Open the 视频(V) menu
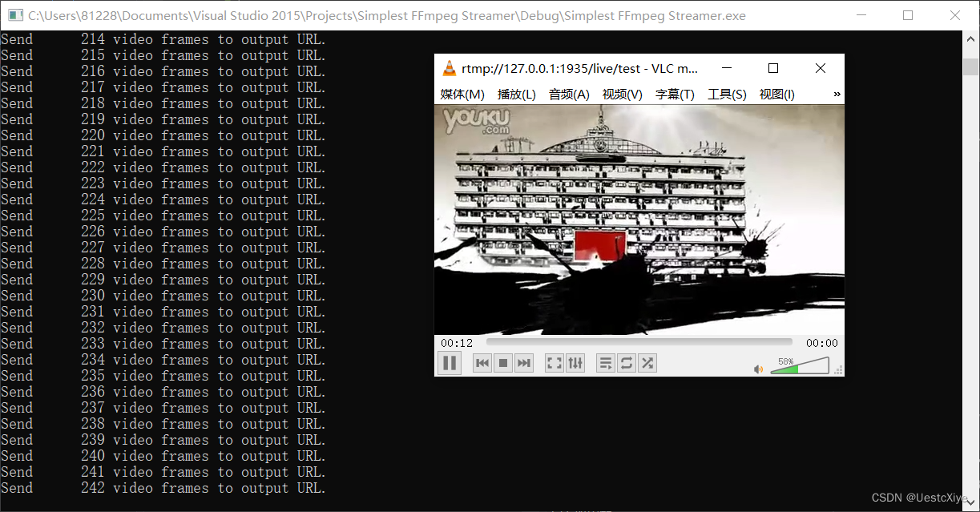The width and height of the screenshot is (980, 512). coord(623,95)
